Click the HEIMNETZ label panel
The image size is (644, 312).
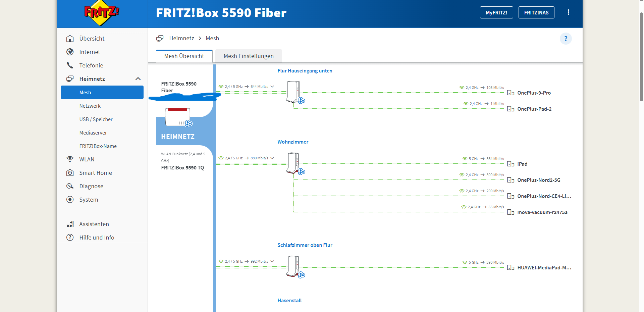[178, 137]
